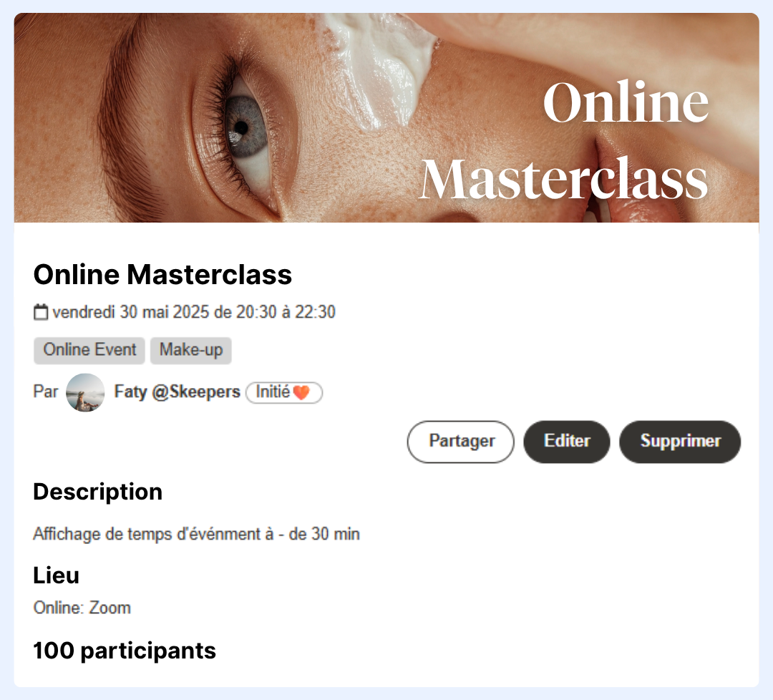Click the description text about 30 min

coord(196,535)
